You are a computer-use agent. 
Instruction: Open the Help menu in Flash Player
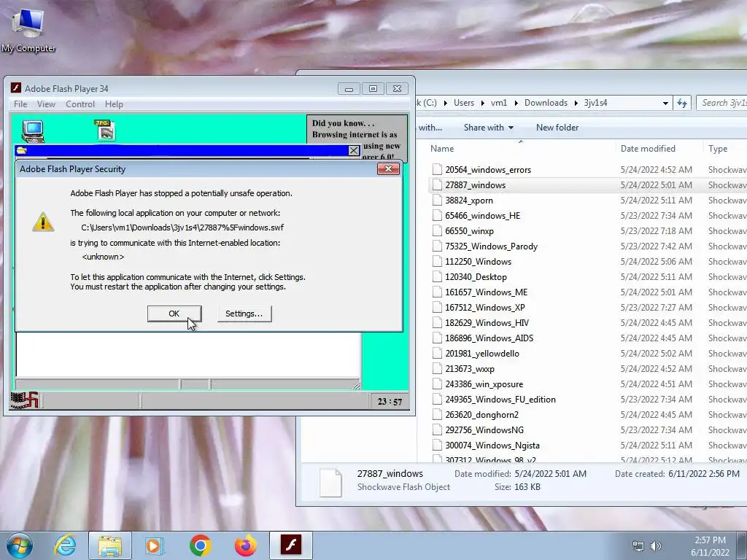tap(114, 104)
